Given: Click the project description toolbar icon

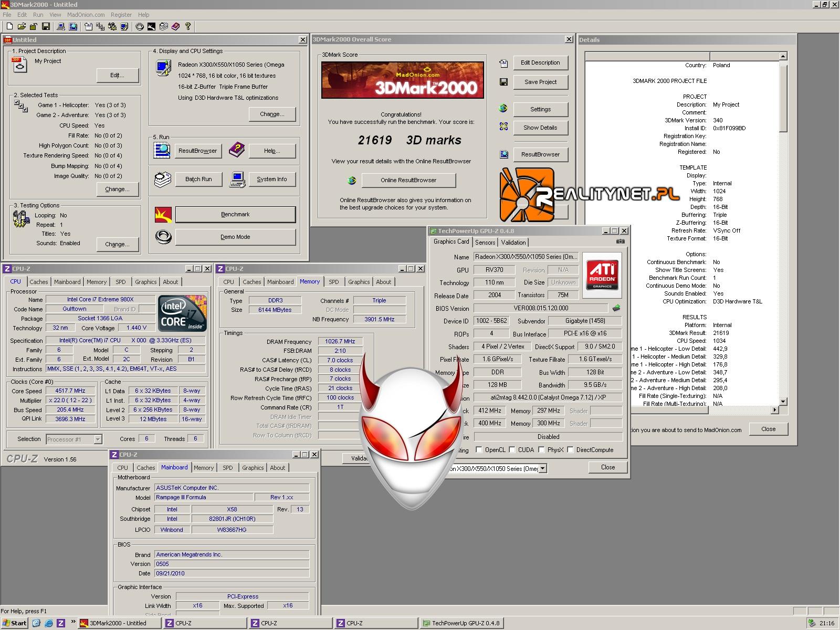Looking at the screenshot, I should coord(88,26).
